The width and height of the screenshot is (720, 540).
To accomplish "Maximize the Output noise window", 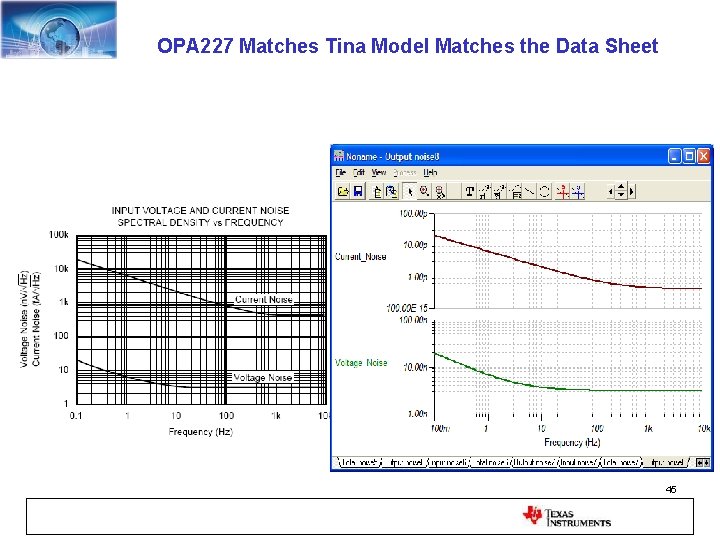I will (689, 157).
